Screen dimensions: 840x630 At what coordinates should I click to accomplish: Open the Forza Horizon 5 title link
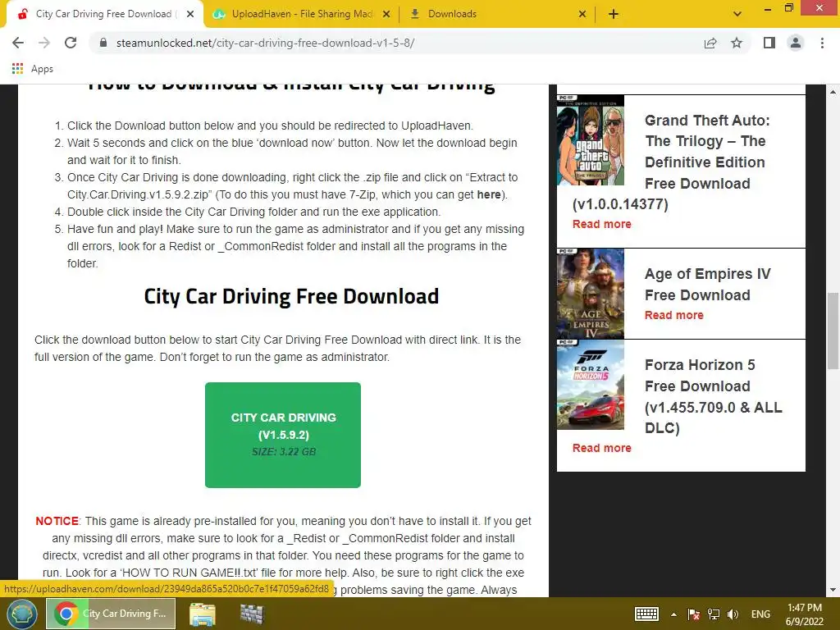pos(713,396)
